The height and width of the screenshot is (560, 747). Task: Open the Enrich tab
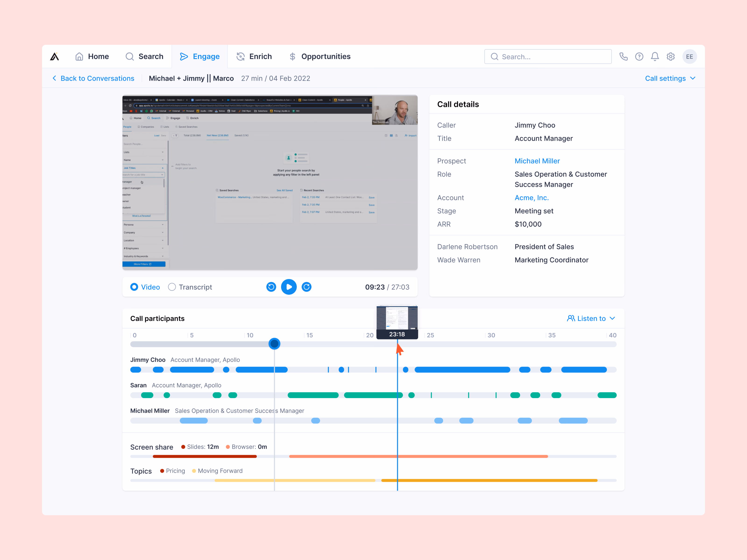254,56
